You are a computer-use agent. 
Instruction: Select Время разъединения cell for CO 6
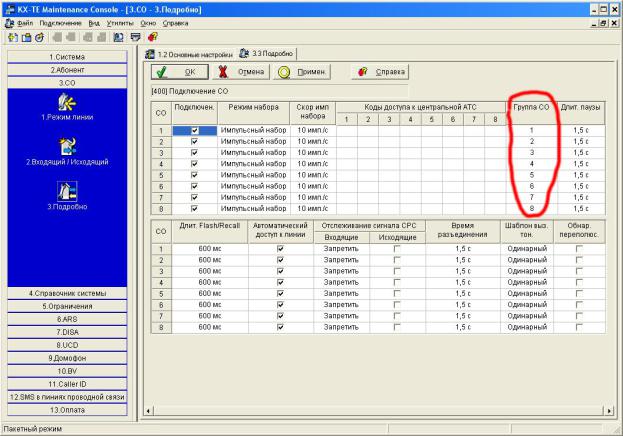pyautogui.click(x=463, y=304)
